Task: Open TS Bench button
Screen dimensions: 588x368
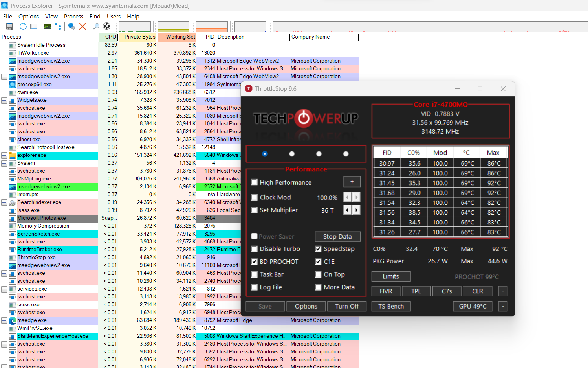Action: point(391,306)
